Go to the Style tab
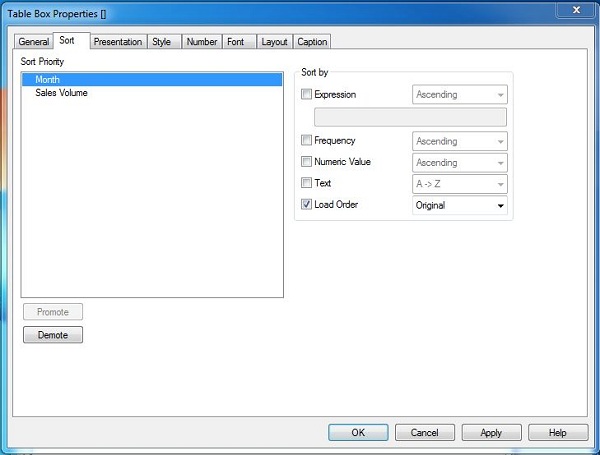The height and width of the screenshot is (455, 600). (x=161, y=42)
